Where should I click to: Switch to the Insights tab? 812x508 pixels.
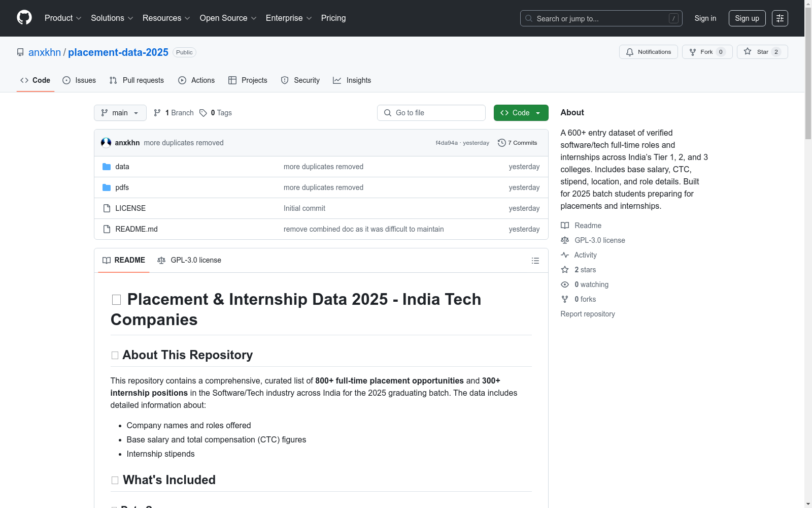pyautogui.click(x=352, y=80)
